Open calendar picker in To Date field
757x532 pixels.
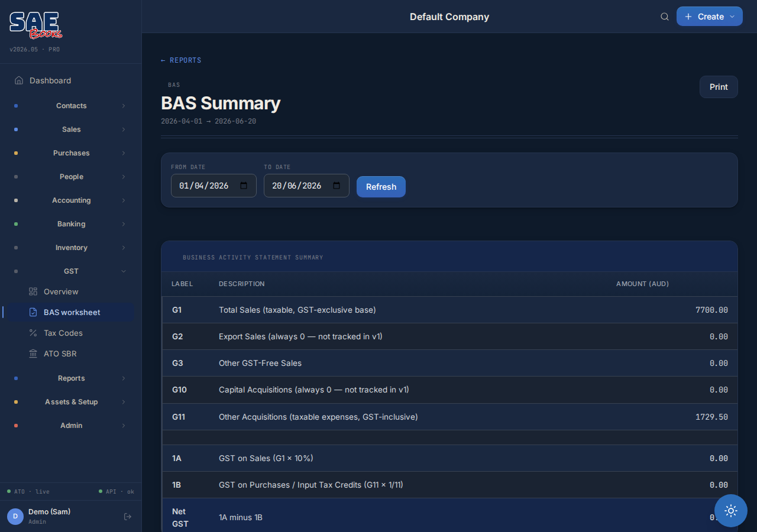(x=337, y=186)
